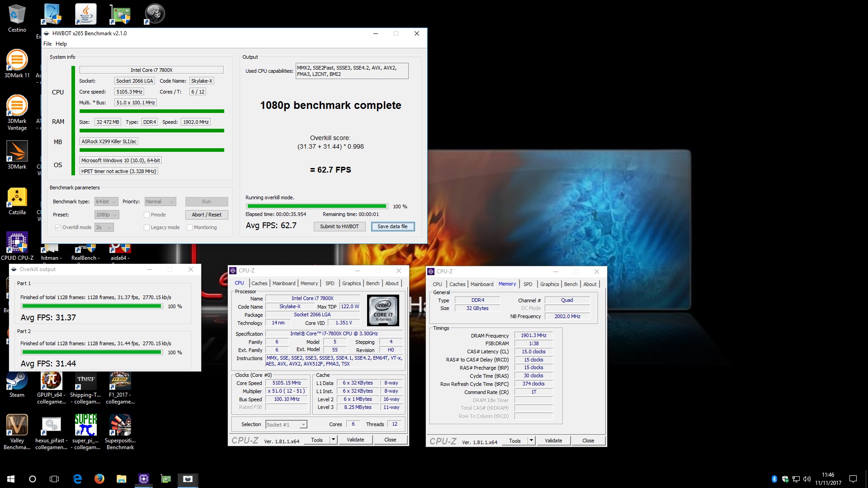Switch to HWBOT x265 taskbar icon

click(x=188, y=479)
